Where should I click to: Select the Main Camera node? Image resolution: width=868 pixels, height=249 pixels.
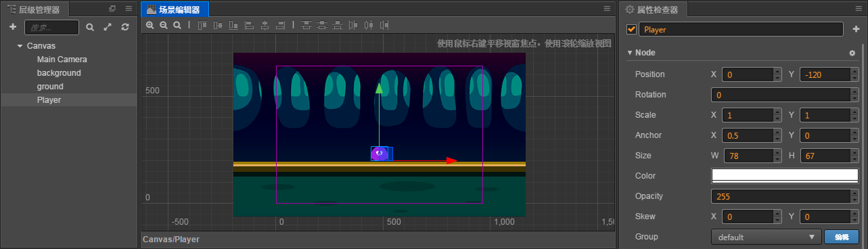62,60
